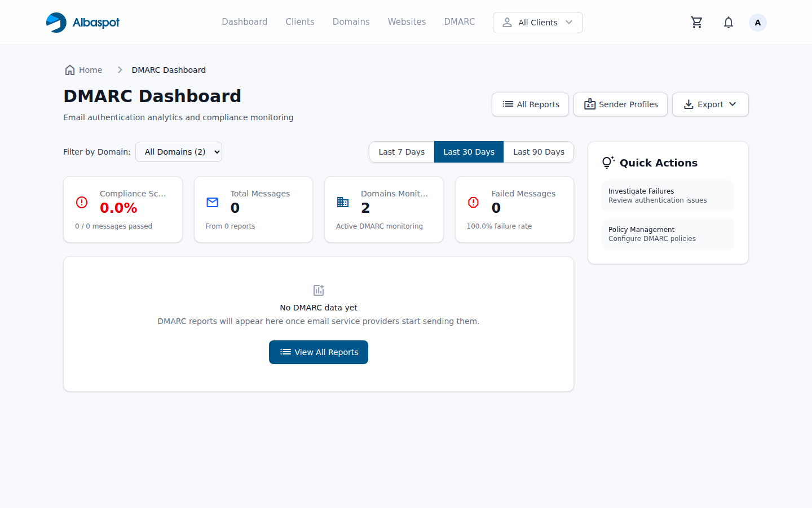Open the avatar profile circle
Screen dimensions: 812x508
pos(757,22)
